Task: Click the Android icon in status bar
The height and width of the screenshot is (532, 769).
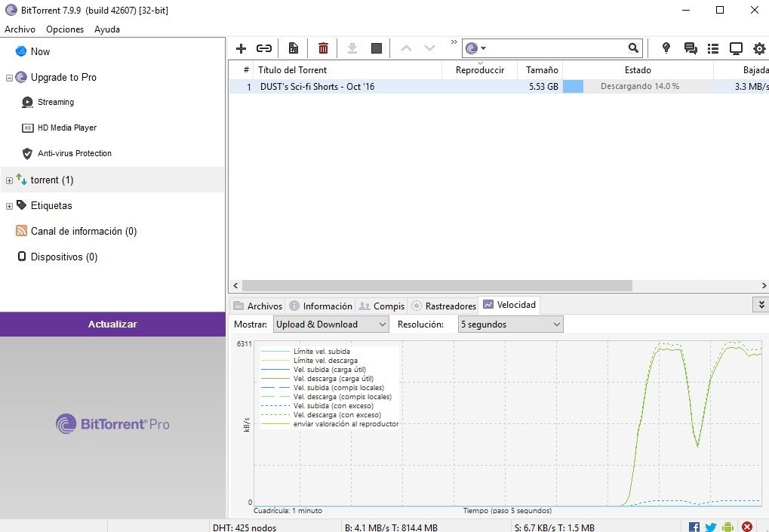Action: coord(728,527)
